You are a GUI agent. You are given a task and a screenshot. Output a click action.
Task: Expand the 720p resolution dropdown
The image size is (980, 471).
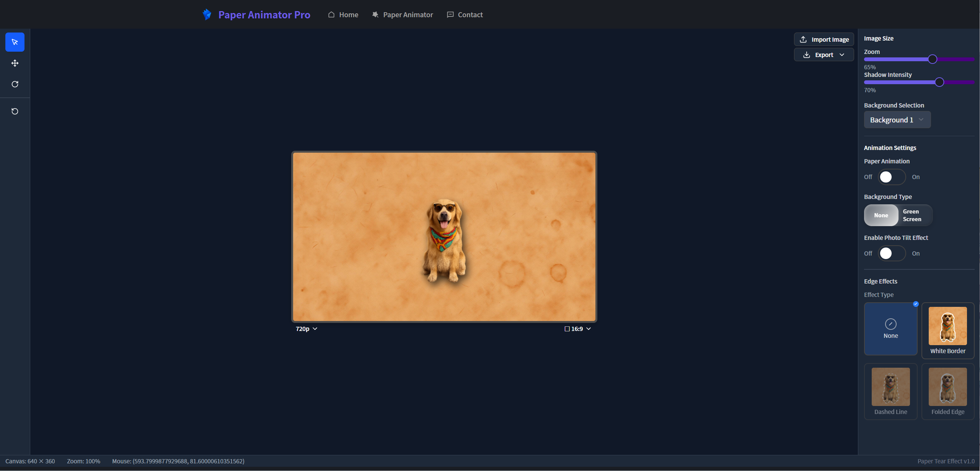pyautogui.click(x=307, y=329)
